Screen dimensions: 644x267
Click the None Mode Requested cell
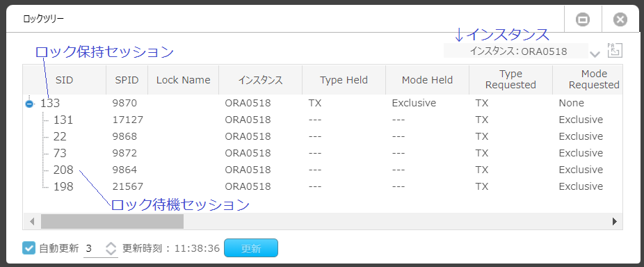coord(571,103)
